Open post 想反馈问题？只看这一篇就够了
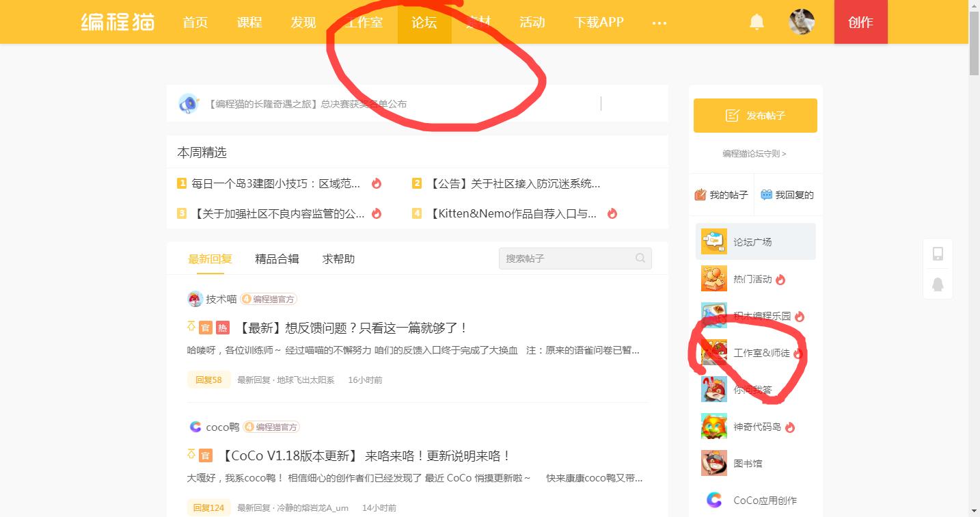Viewport: 980px width, 517px height. click(x=352, y=328)
